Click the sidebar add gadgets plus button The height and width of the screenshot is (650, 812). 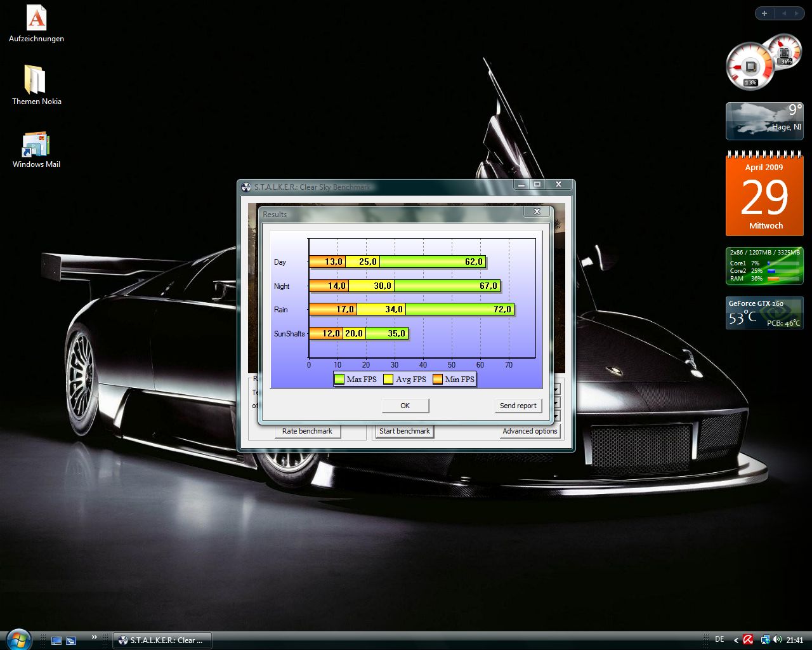[x=764, y=13]
